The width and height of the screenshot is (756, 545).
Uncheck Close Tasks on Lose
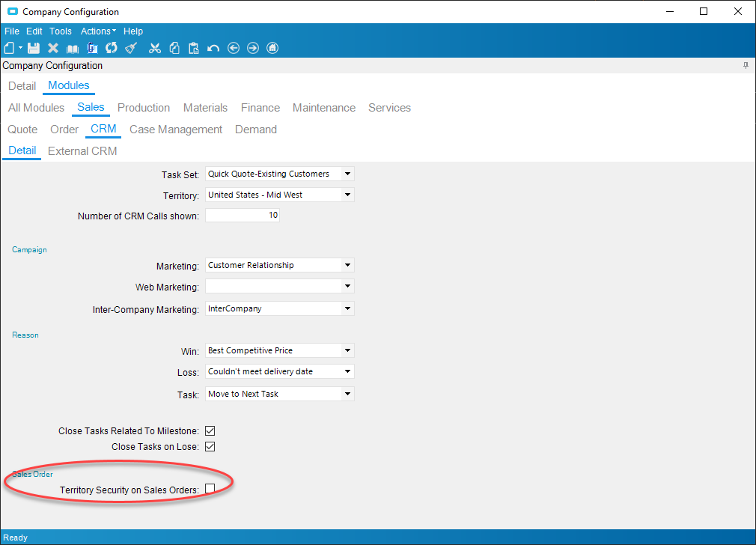coord(210,447)
